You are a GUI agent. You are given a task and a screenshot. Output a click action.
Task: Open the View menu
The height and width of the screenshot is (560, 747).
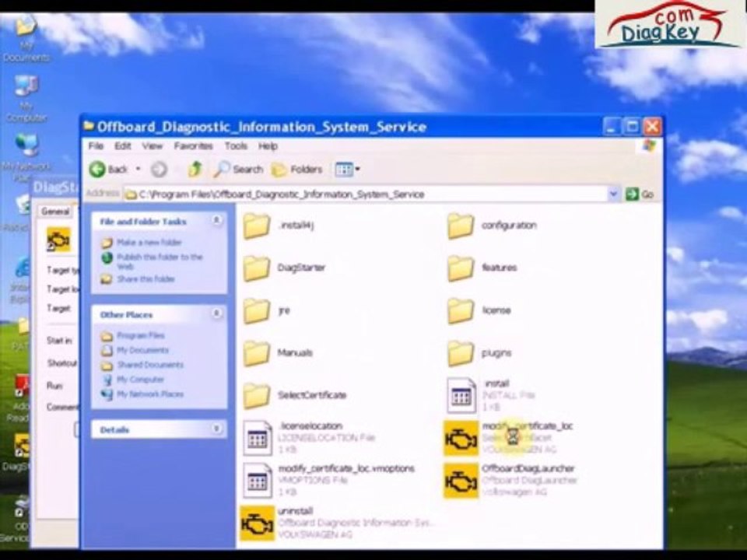pyautogui.click(x=152, y=145)
